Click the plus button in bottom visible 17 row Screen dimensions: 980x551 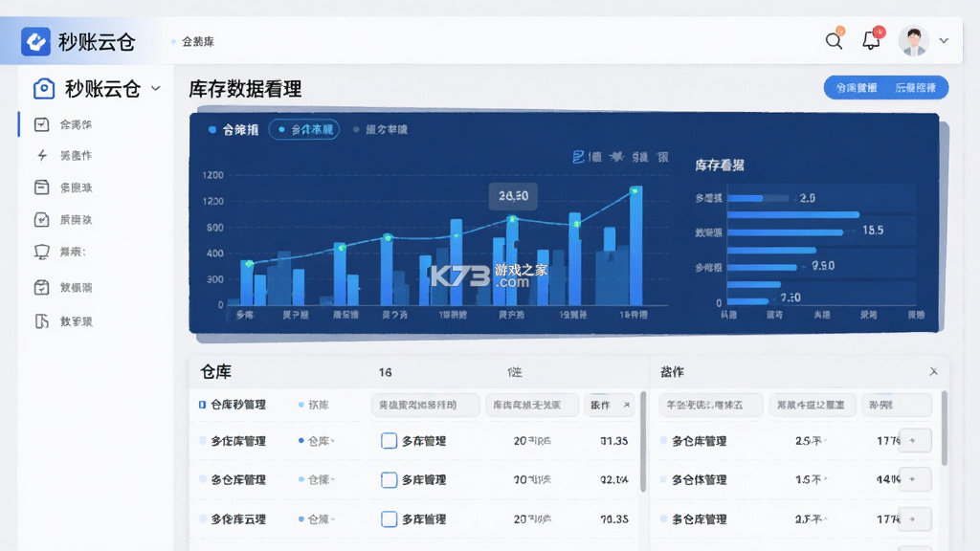click(x=914, y=519)
